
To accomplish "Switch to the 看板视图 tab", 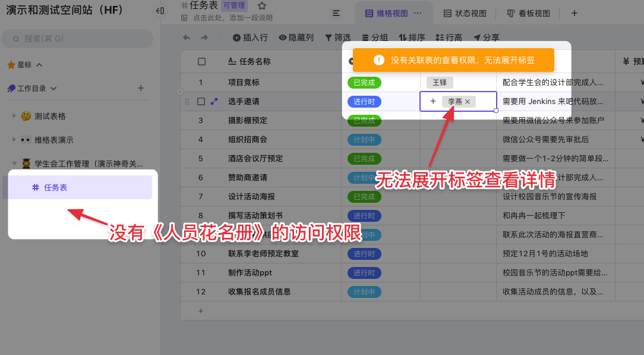I will tap(528, 13).
